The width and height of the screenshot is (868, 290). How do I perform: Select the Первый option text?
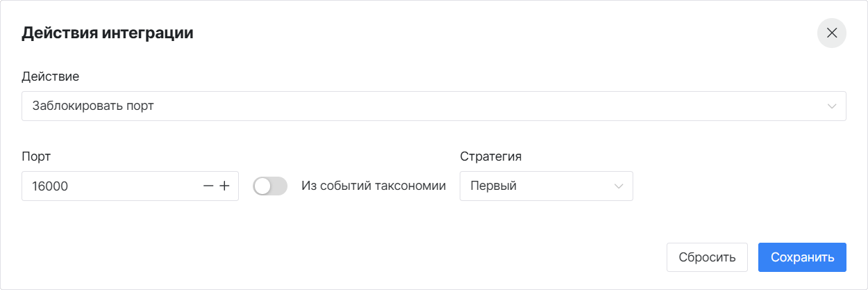pyautogui.click(x=493, y=186)
